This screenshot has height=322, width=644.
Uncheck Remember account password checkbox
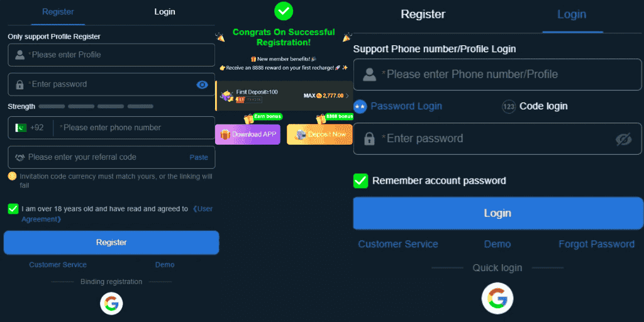tap(360, 180)
